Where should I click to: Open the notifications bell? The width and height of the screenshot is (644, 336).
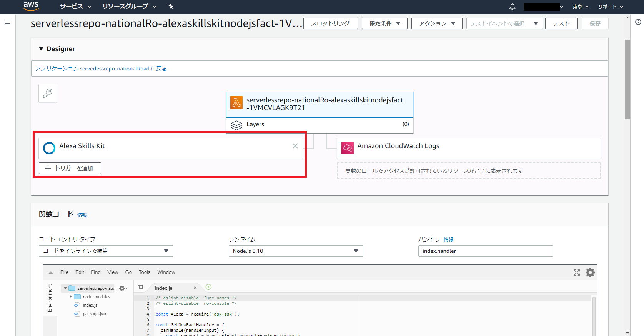[x=512, y=7]
